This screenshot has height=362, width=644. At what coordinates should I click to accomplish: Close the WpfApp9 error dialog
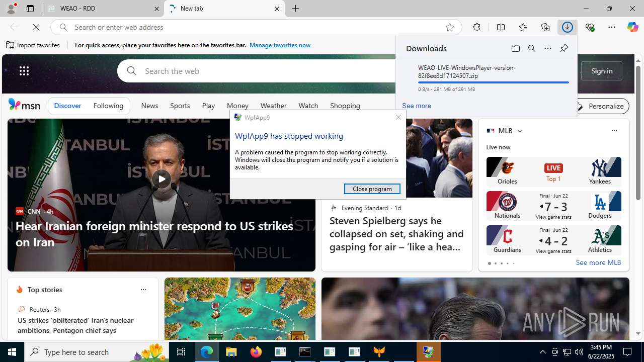398,117
